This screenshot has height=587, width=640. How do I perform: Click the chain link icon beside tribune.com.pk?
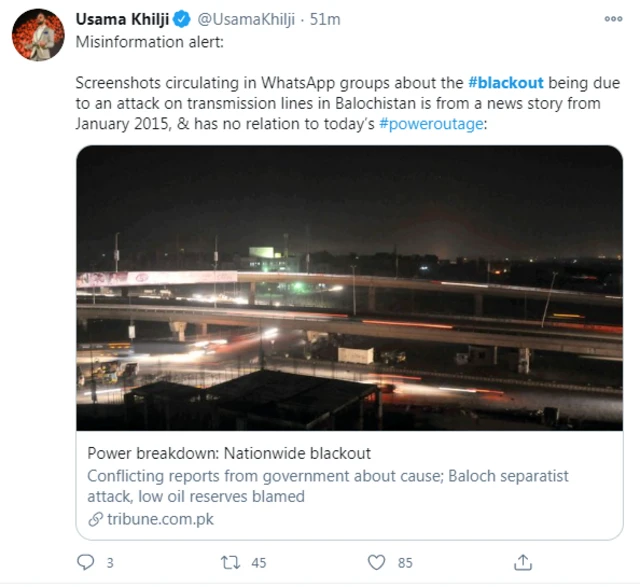95,519
